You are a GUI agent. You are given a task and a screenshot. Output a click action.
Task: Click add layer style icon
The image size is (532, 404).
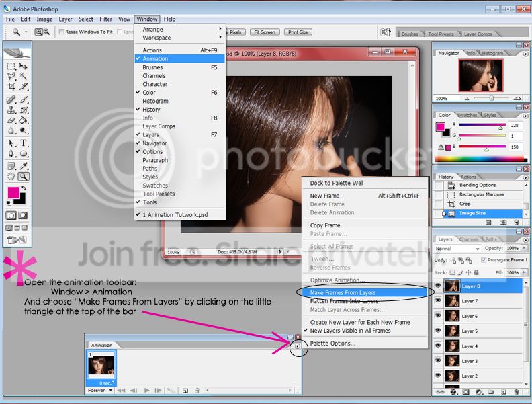[453, 392]
